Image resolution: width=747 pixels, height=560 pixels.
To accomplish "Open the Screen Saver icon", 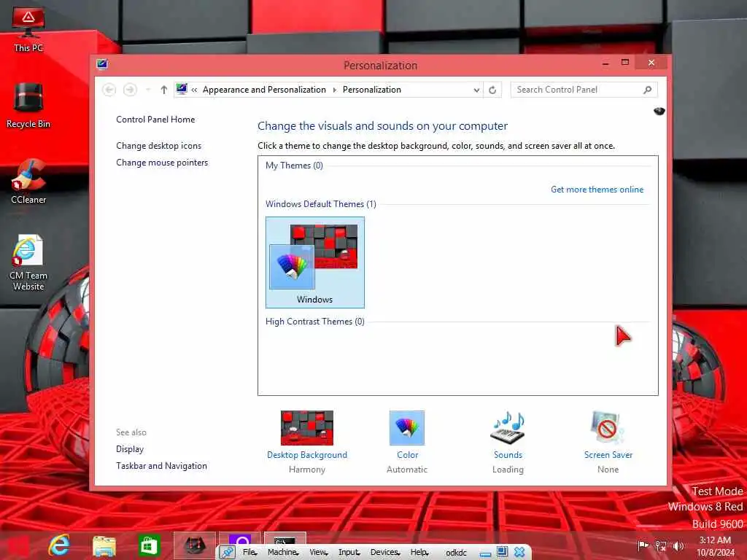I will [x=608, y=427].
